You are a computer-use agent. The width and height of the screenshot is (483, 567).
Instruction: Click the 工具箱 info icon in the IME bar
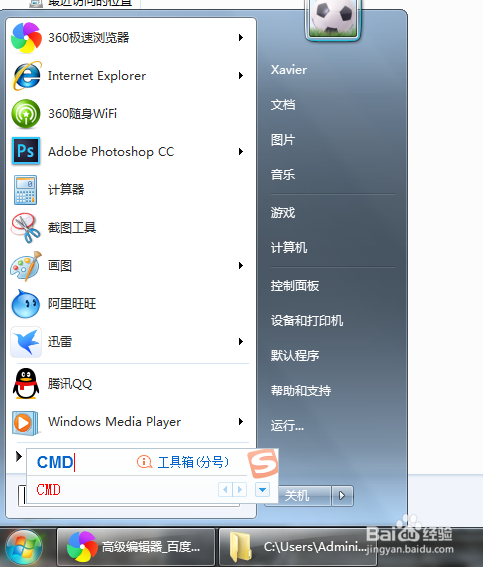pyautogui.click(x=144, y=462)
